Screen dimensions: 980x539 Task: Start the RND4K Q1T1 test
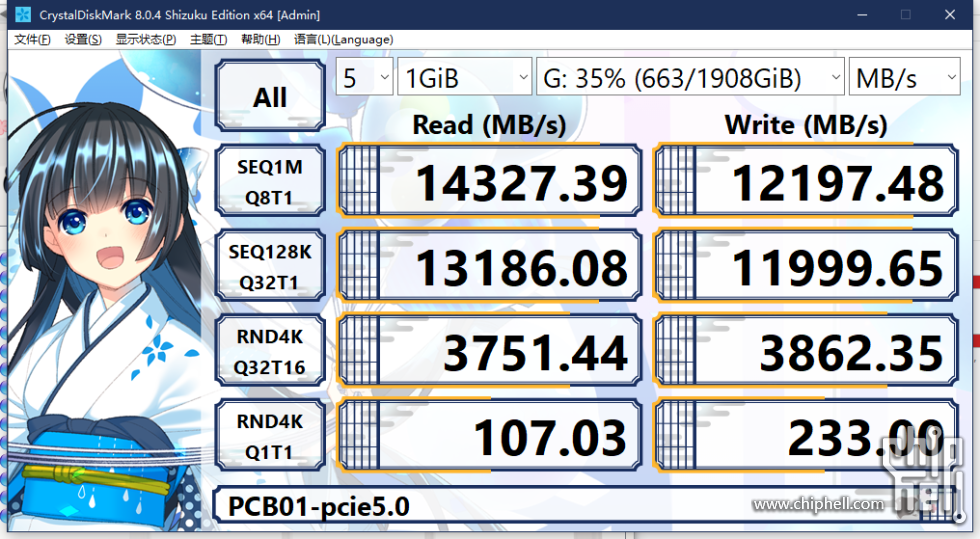coord(270,436)
